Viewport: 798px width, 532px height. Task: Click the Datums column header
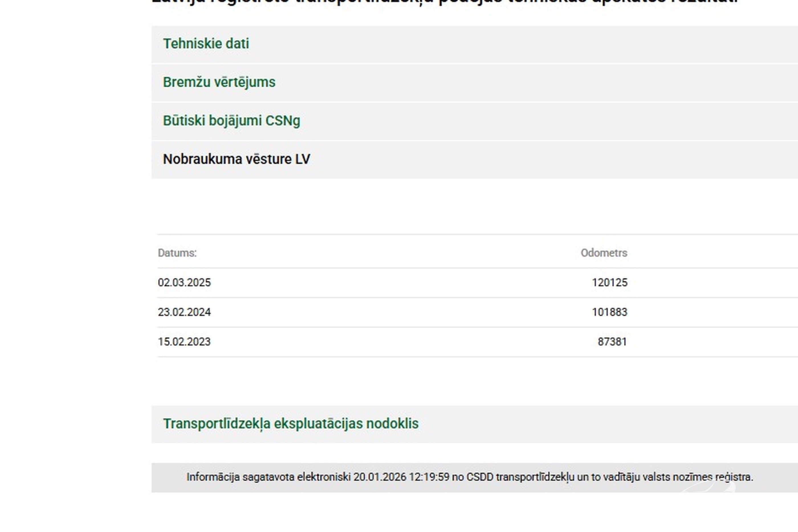[177, 253]
